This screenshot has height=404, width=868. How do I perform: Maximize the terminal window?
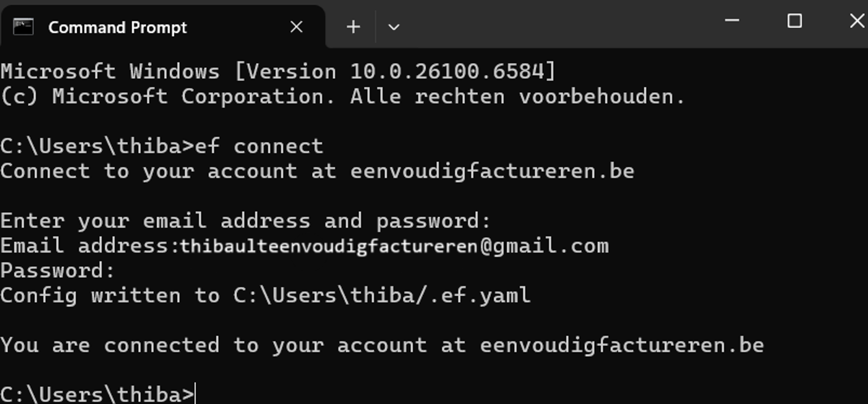tap(794, 21)
